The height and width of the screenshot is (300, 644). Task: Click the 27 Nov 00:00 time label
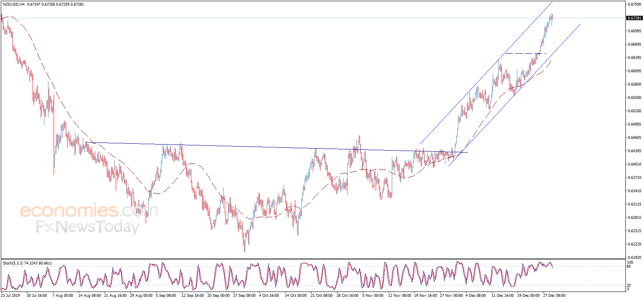tap(451, 296)
